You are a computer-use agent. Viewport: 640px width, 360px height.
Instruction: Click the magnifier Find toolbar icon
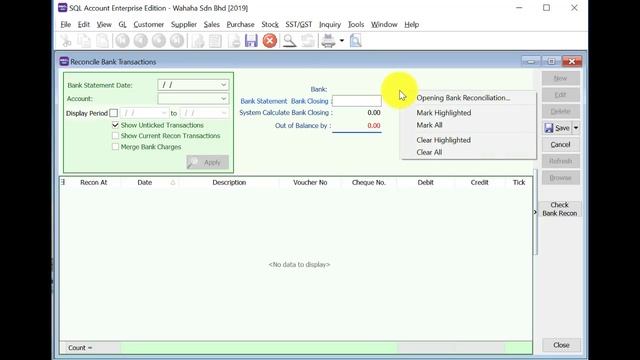coord(289,41)
